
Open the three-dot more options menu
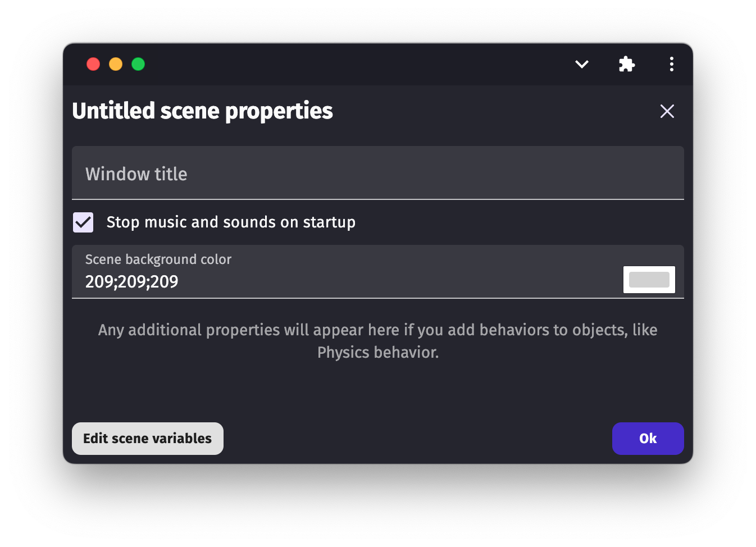[x=671, y=64]
